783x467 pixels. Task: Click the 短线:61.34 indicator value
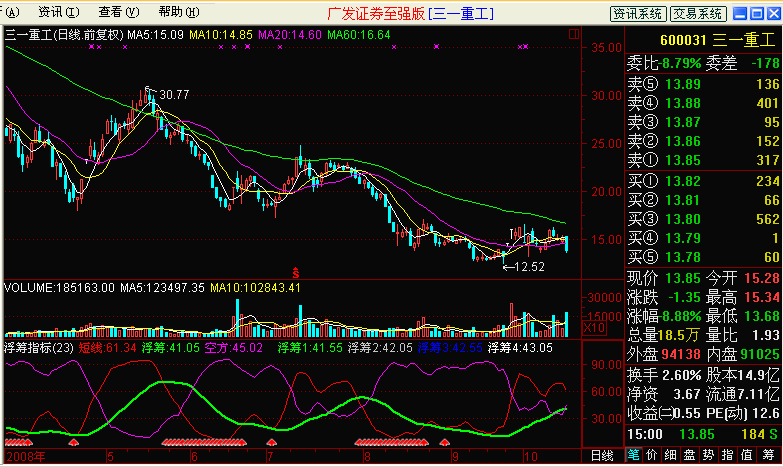107,348
